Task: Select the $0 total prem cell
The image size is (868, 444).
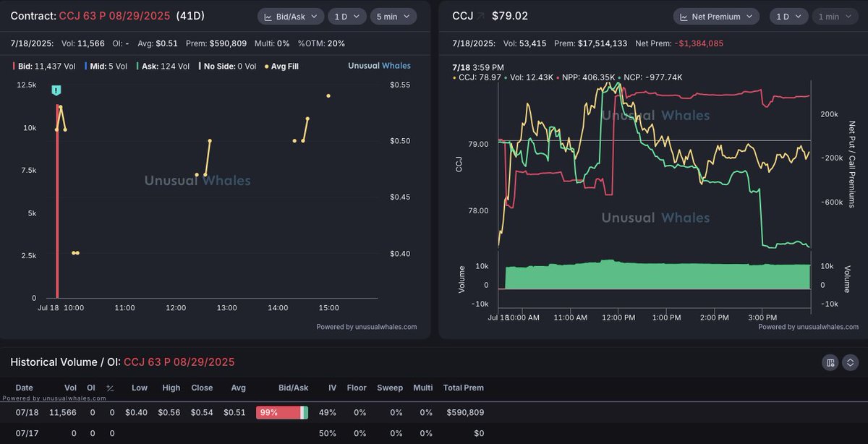Action: click(479, 433)
